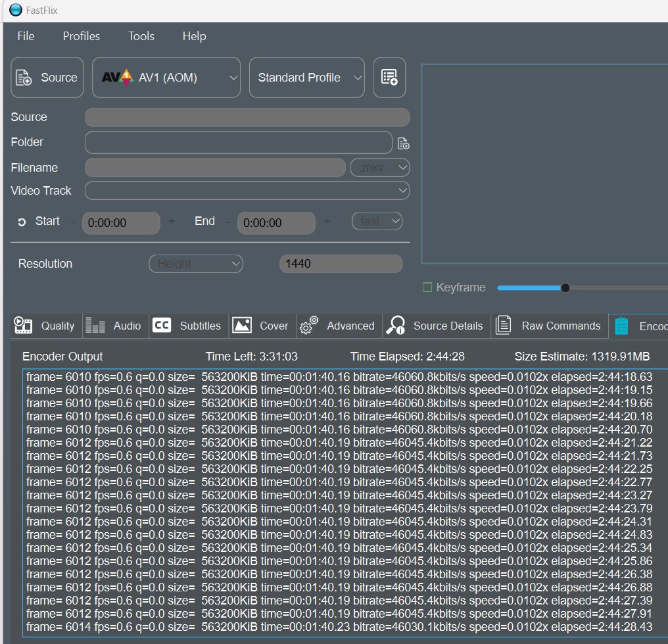668x644 pixels.
Task: Show the Raw Commands tab
Action: tap(549, 326)
